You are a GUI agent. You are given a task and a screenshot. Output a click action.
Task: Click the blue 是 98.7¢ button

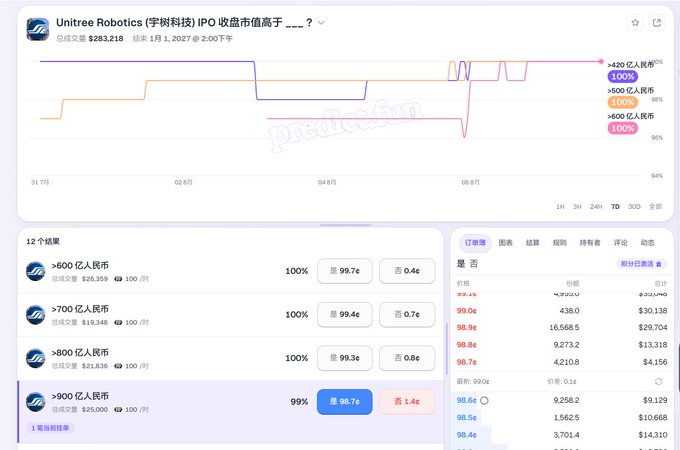pos(345,401)
